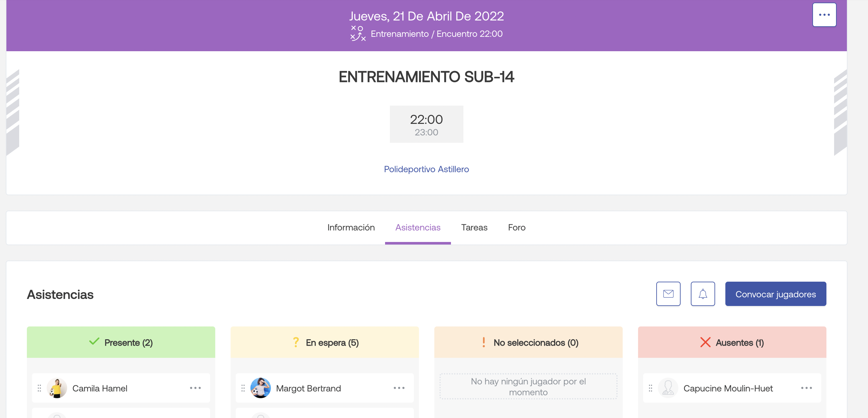The height and width of the screenshot is (418, 868).
Task: Open options menu for Capucine Moulin-Huet
Action: 806,388
